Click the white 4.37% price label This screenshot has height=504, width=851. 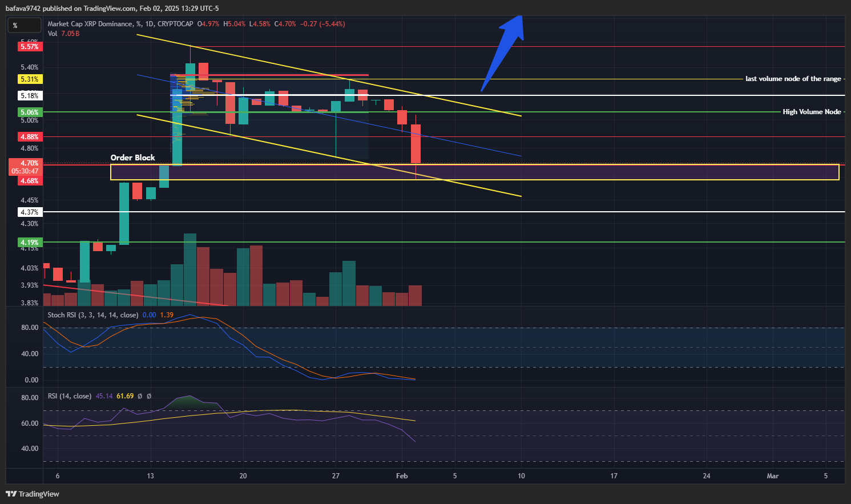point(30,212)
